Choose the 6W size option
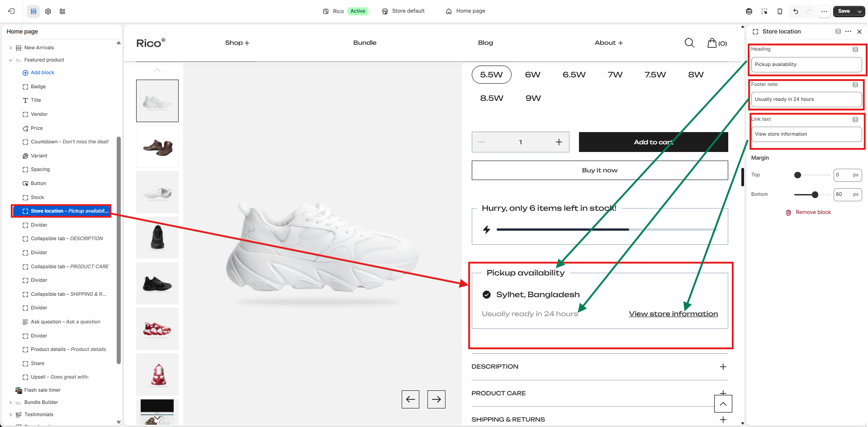 point(533,75)
